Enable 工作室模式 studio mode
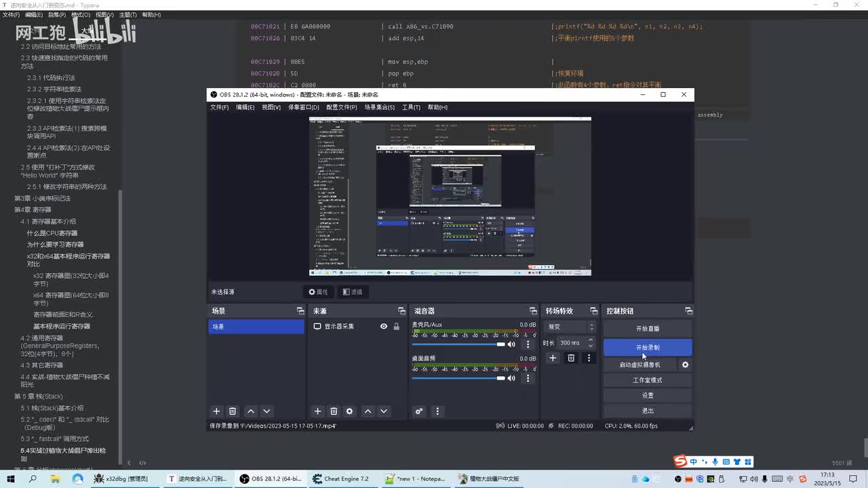The image size is (868, 488). [x=648, y=380]
